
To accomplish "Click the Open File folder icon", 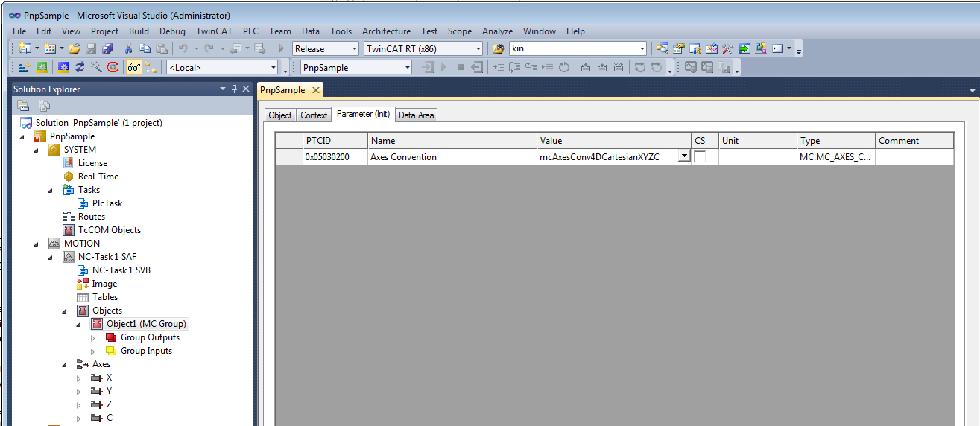I will [74, 48].
